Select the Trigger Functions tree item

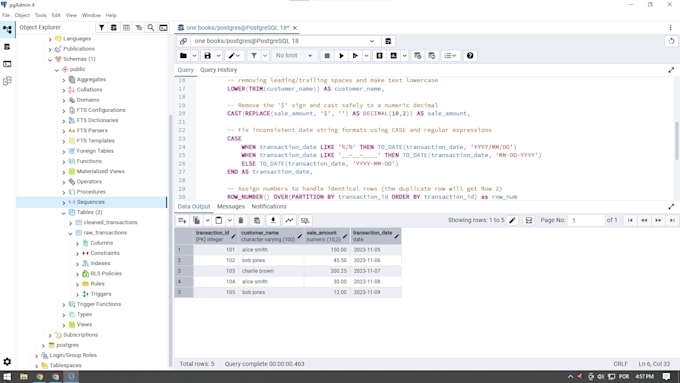(x=98, y=304)
